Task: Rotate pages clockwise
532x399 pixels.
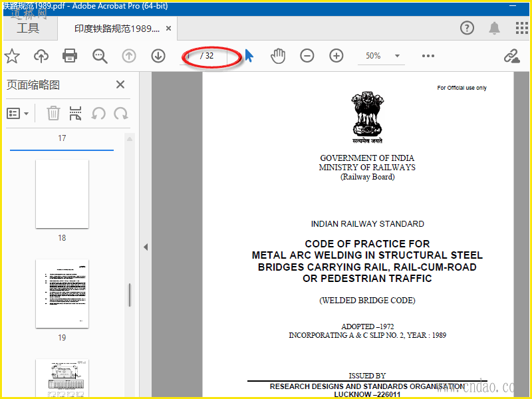Action: [x=121, y=113]
